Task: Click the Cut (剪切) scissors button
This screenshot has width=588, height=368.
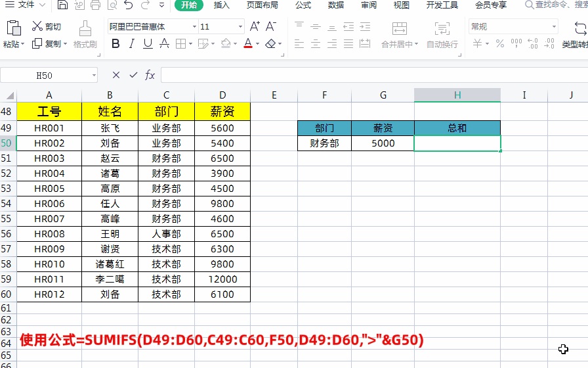Action: [x=46, y=26]
